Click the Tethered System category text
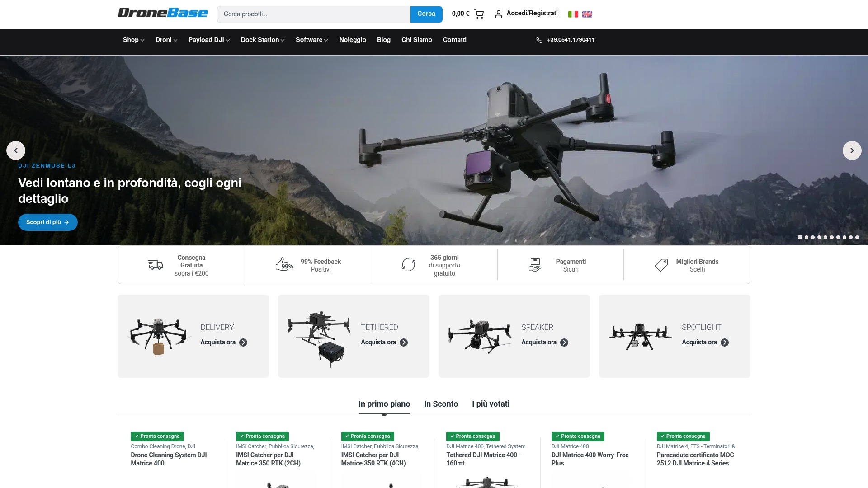 [505, 446]
